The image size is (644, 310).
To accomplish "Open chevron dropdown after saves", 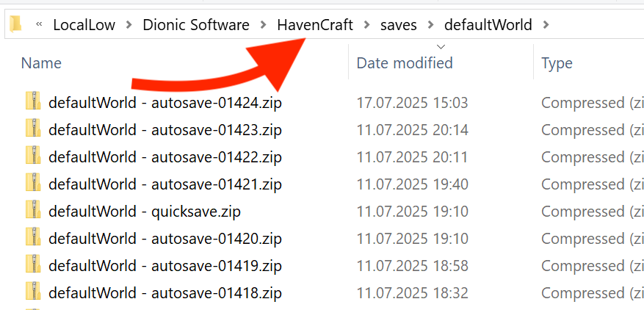I will [430, 25].
